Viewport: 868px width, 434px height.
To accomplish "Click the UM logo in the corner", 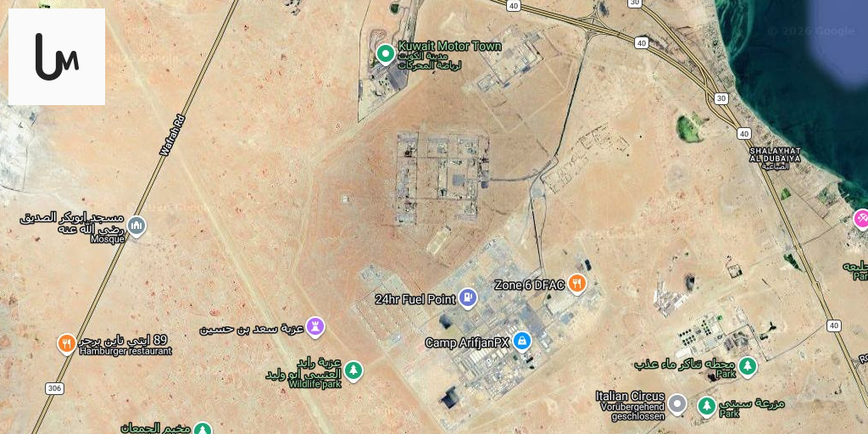I will click(x=57, y=57).
